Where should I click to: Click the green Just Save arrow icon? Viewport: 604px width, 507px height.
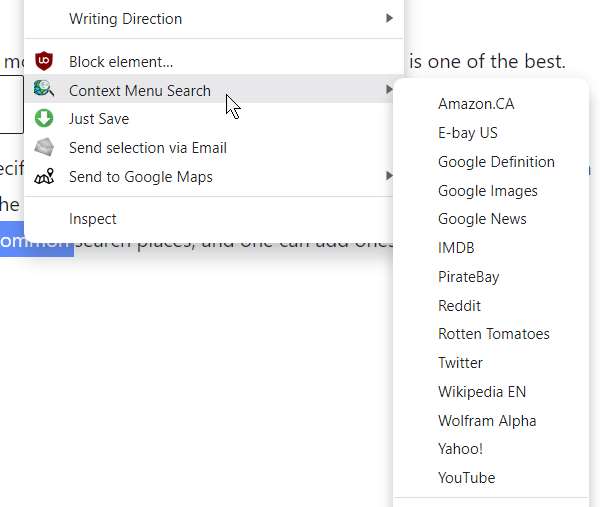43,119
